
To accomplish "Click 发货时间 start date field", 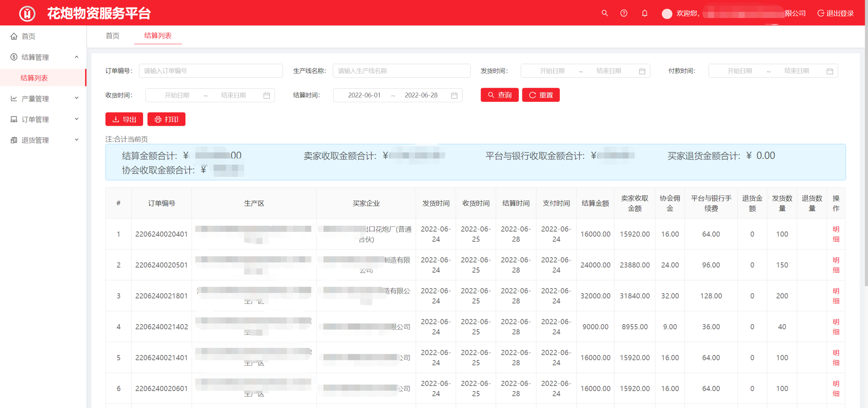I will point(552,71).
